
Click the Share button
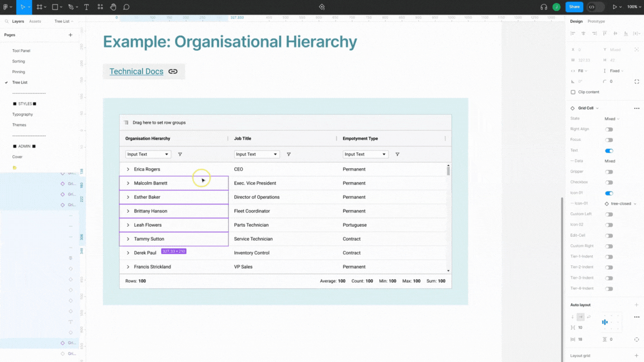pos(574,7)
